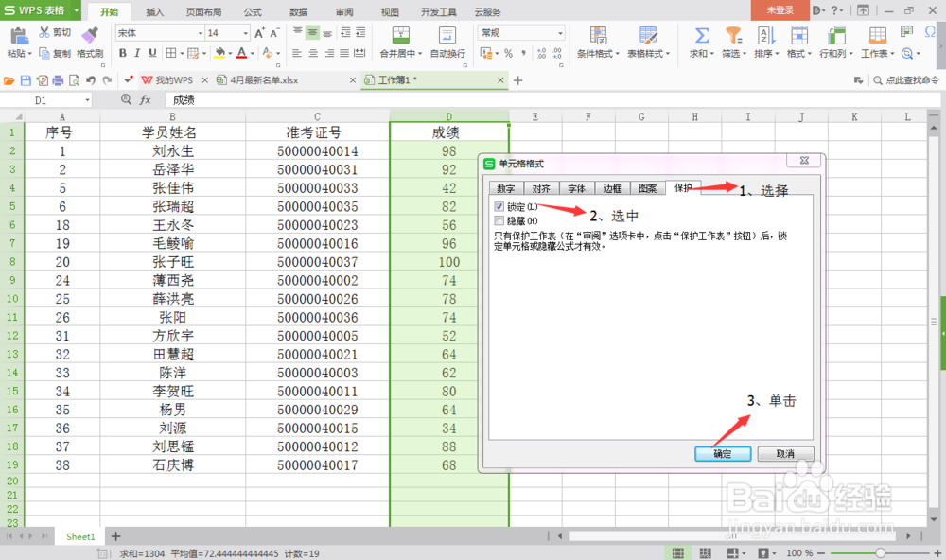Add a new sheet next to Sheet1
The image size is (946, 560).
pyautogui.click(x=115, y=535)
